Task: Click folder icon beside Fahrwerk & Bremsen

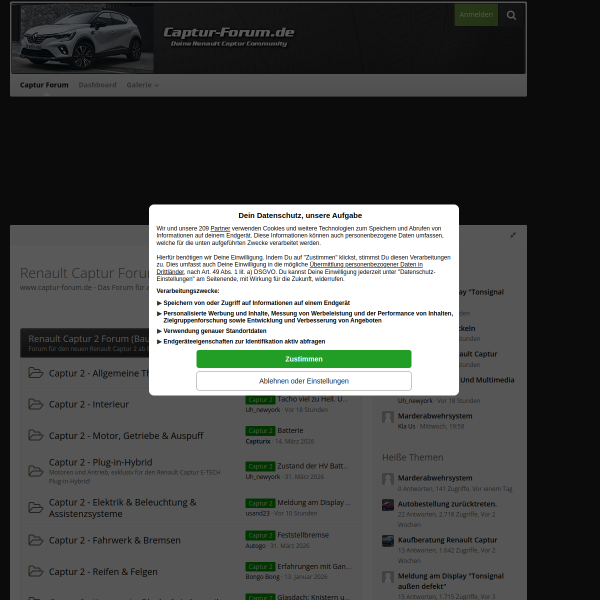Action: click(36, 540)
